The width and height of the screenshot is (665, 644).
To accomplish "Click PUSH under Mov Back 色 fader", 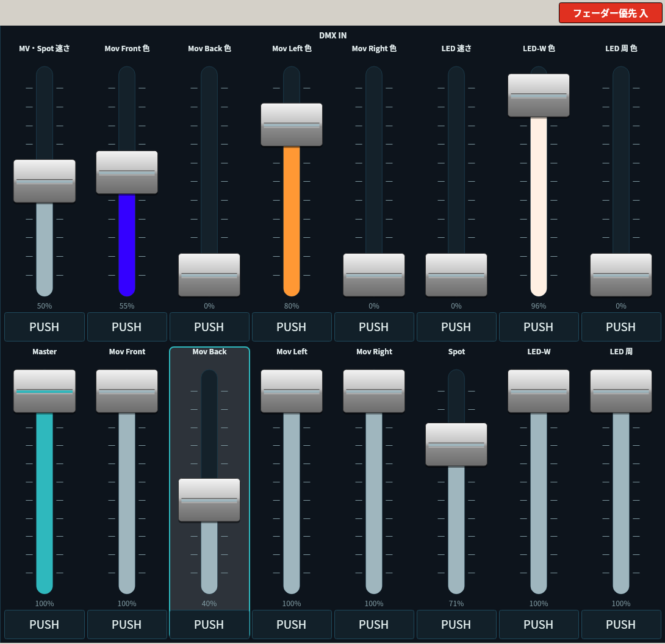I will point(209,327).
